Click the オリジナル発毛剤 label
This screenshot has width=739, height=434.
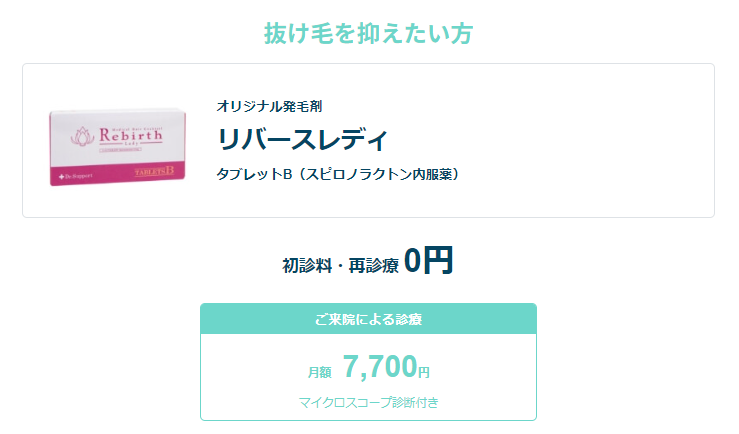[x=269, y=106]
